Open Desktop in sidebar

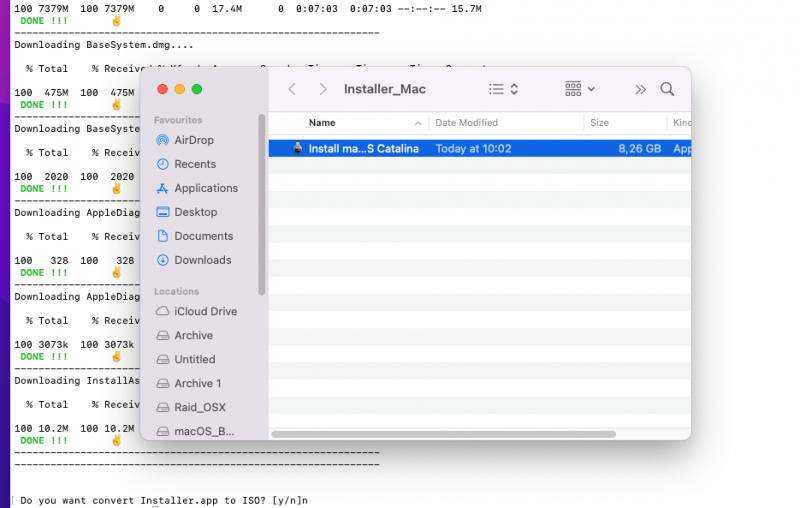pos(195,212)
